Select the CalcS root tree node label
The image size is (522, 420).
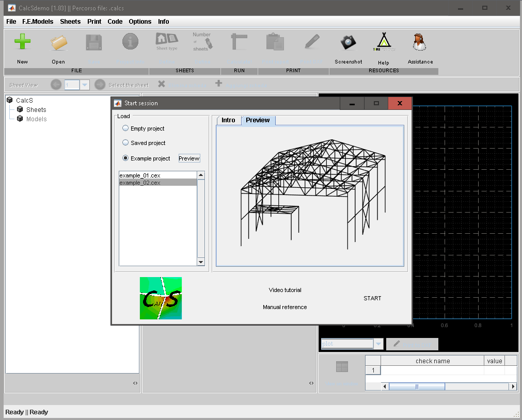click(25, 100)
